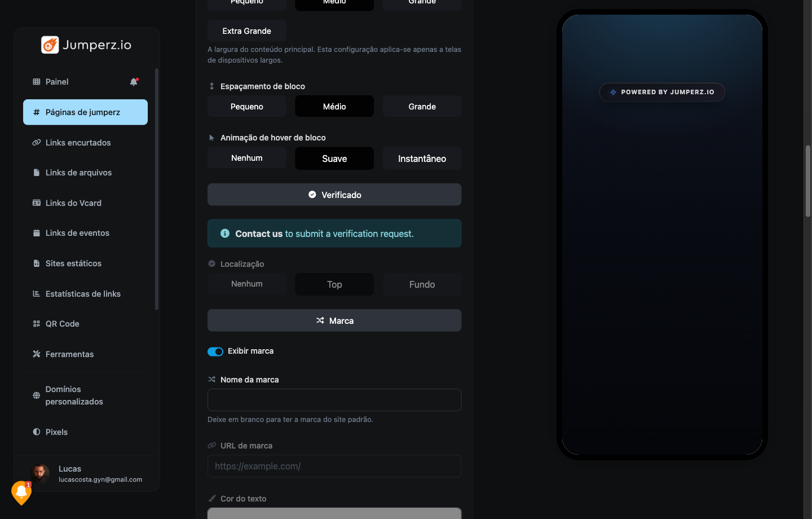812x519 pixels.
Task: Choose Nenhum hover animation
Action: [247, 158]
